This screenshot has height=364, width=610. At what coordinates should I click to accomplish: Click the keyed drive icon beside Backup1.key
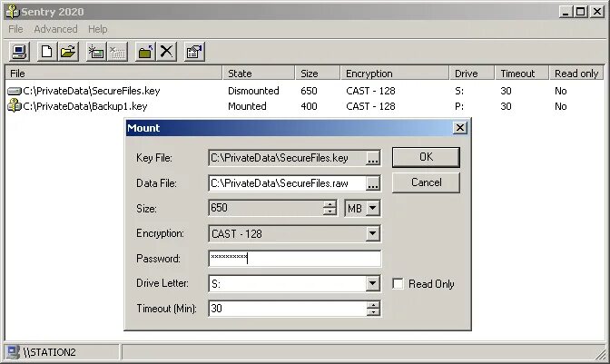coord(15,106)
